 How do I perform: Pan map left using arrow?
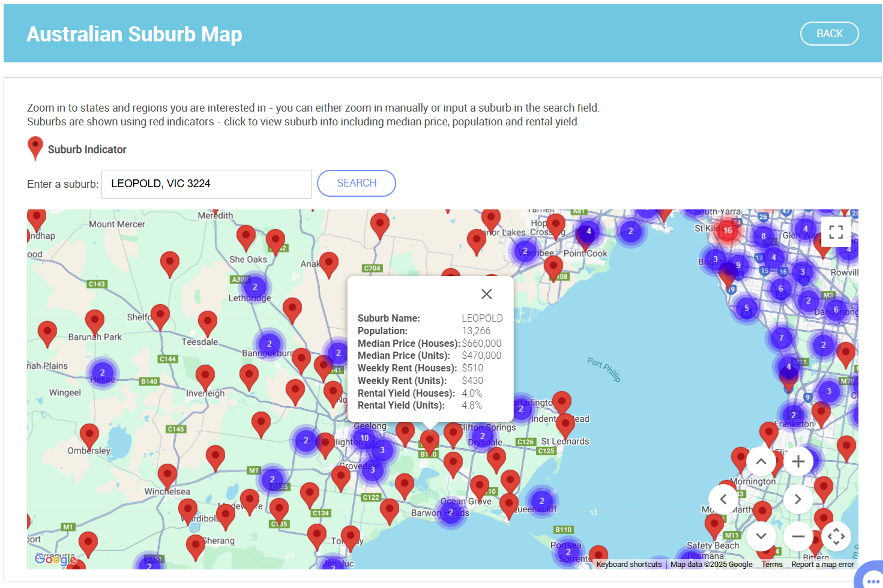coord(723,499)
